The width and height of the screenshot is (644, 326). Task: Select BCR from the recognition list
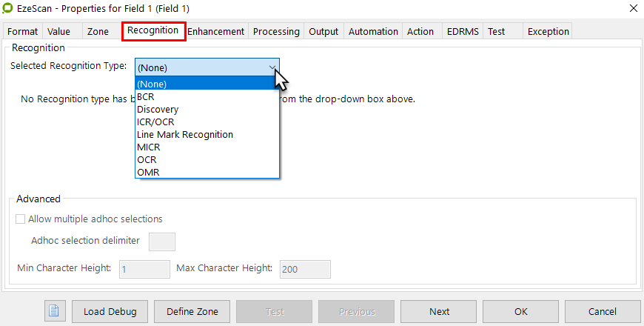click(146, 96)
